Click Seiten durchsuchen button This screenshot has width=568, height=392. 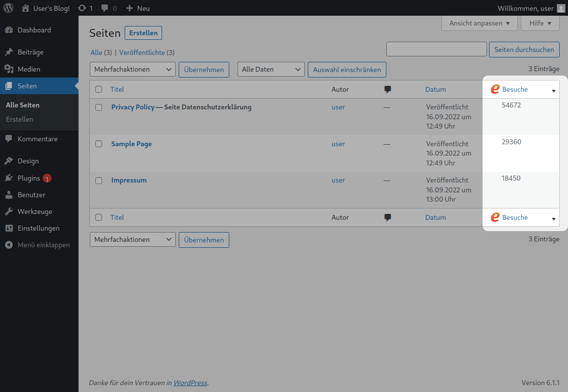[524, 50]
